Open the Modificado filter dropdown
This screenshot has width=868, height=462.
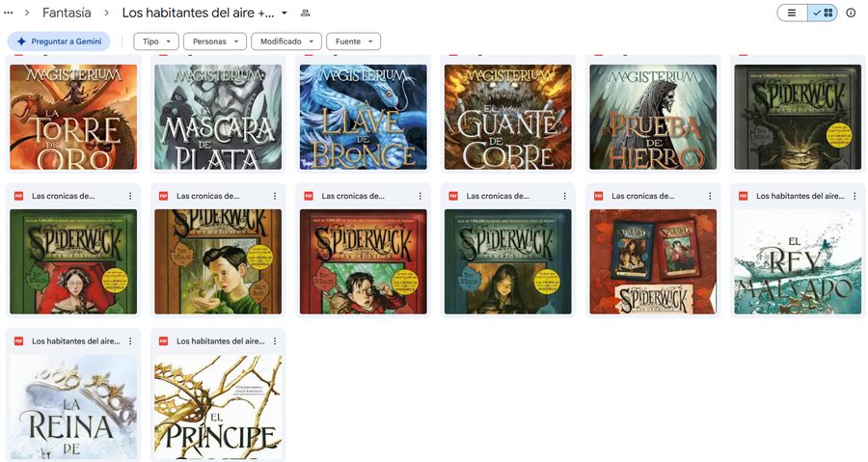click(x=286, y=41)
